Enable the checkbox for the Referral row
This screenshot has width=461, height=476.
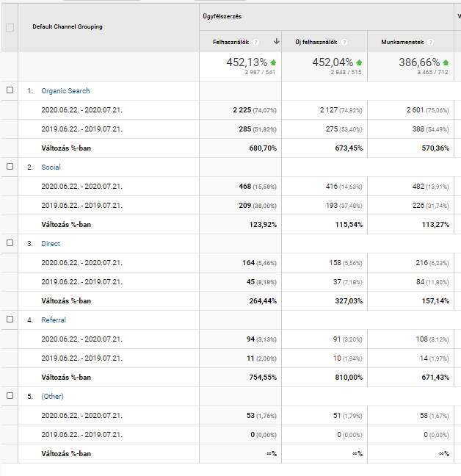tap(10, 320)
